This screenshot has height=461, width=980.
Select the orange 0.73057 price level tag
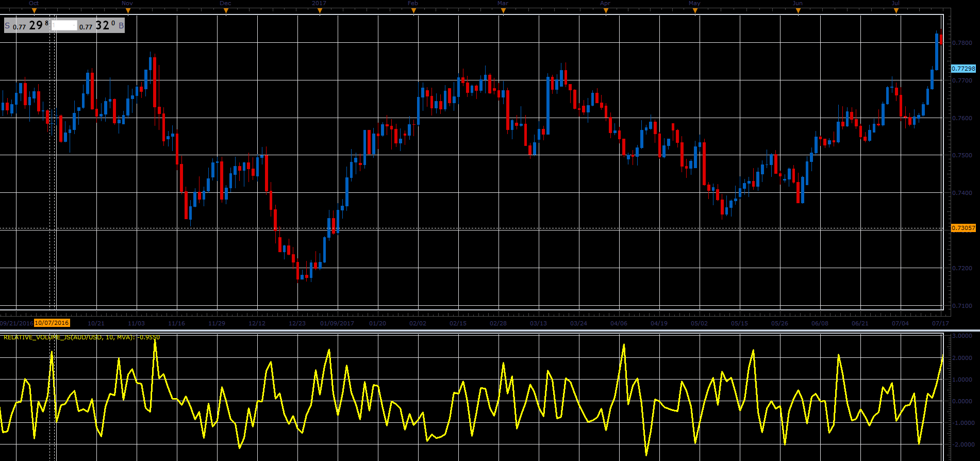click(x=963, y=228)
